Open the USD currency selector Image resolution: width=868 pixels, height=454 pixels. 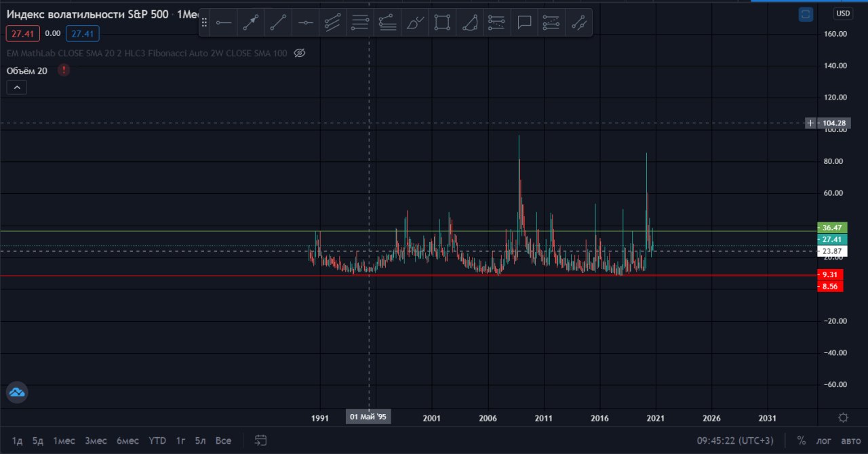coord(843,14)
